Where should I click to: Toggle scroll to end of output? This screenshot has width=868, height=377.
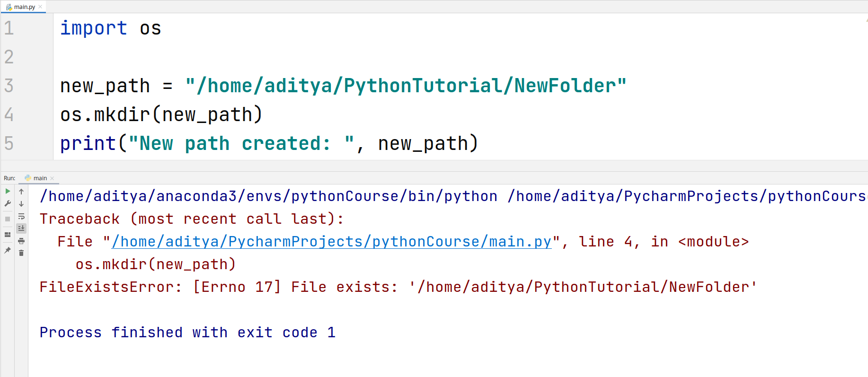pyautogui.click(x=21, y=228)
